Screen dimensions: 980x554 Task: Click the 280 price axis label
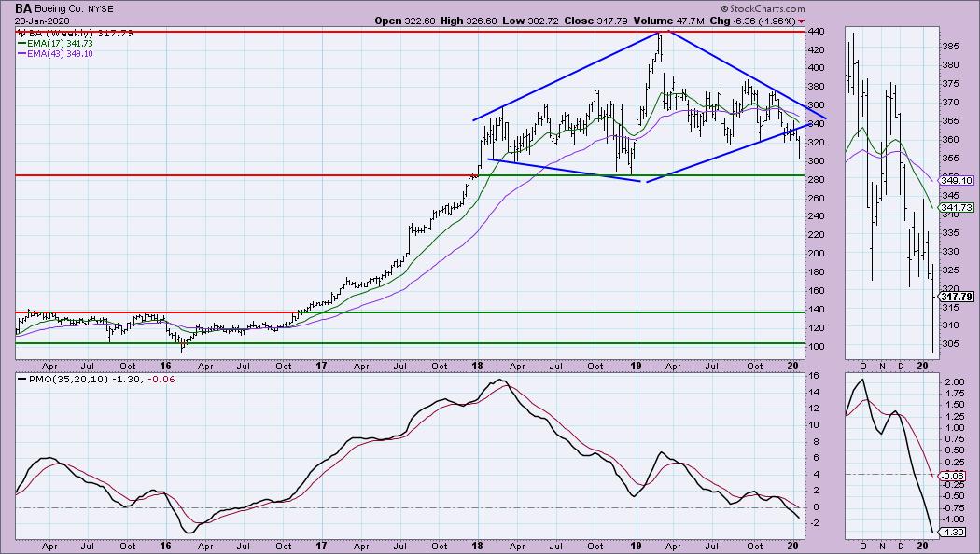[816, 180]
